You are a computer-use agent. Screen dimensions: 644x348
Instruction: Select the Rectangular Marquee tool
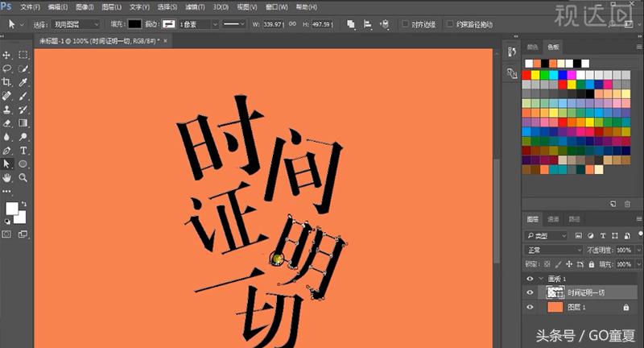pyautogui.click(x=23, y=55)
